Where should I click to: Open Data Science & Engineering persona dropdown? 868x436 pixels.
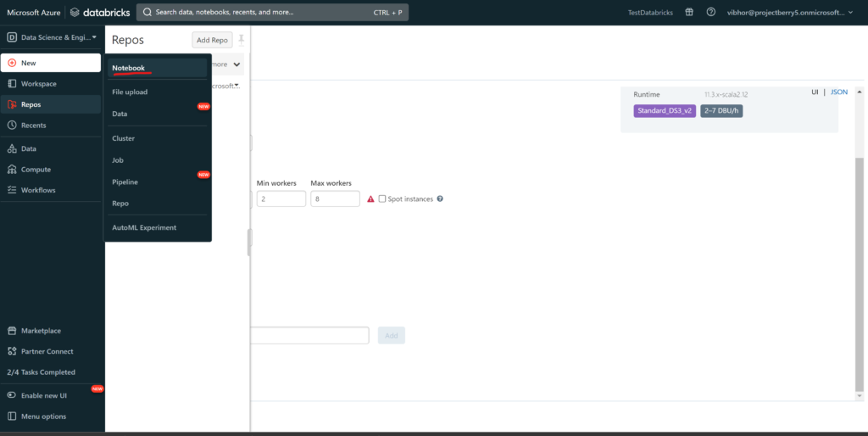(52, 37)
